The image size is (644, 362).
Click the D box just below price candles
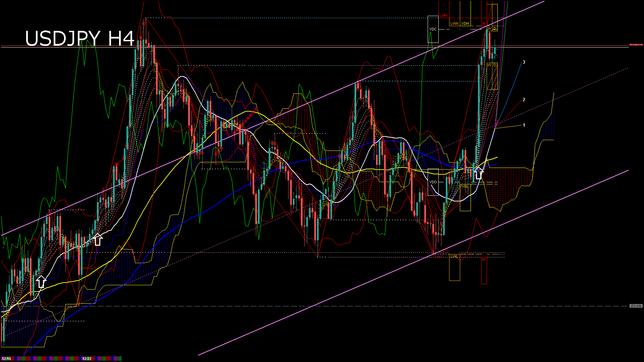[x=495, y=65]
